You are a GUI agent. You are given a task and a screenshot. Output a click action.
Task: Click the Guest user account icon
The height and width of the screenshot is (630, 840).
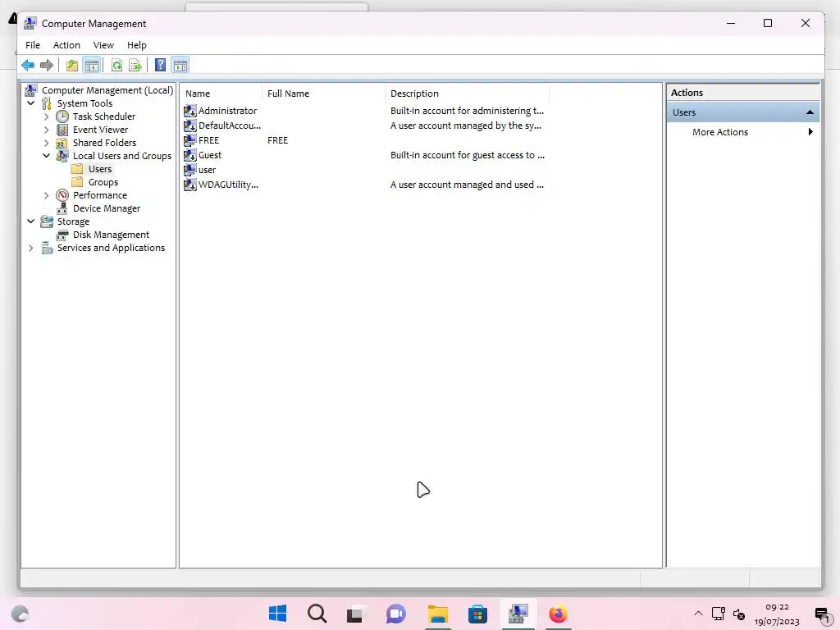pyautogui.click(x=190, y=155)
